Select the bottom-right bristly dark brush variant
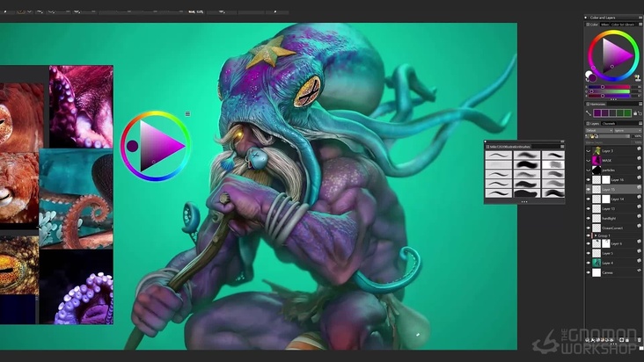Screen dimensions: 644x362 [553, 193]
